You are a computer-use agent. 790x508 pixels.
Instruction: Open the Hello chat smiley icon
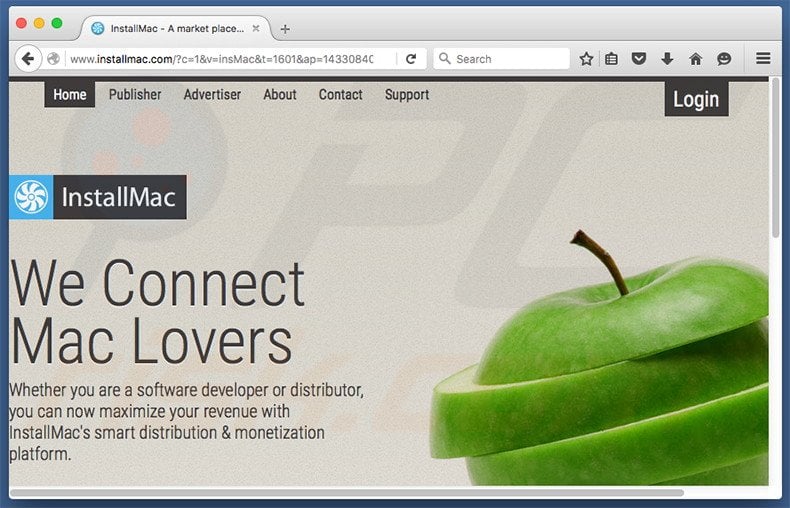coord(724,59)
